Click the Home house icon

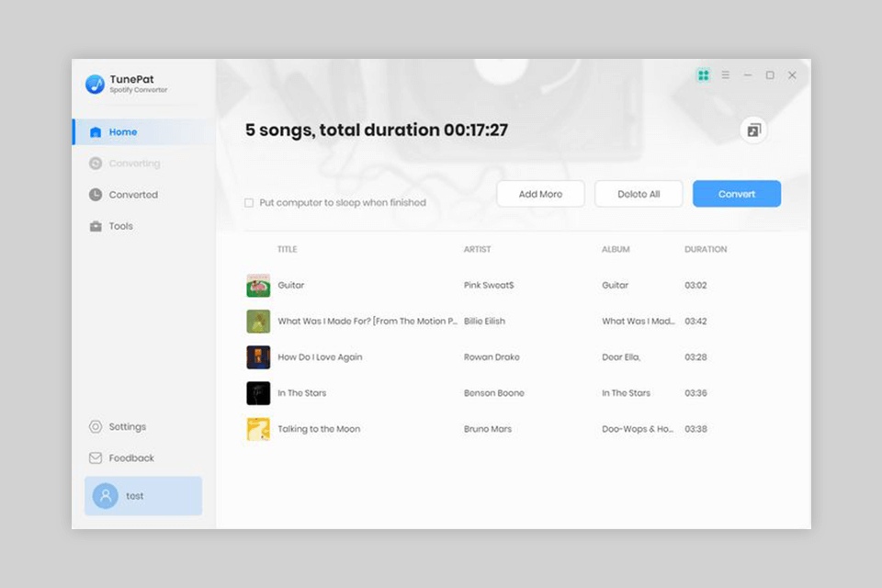pos(96,131)
